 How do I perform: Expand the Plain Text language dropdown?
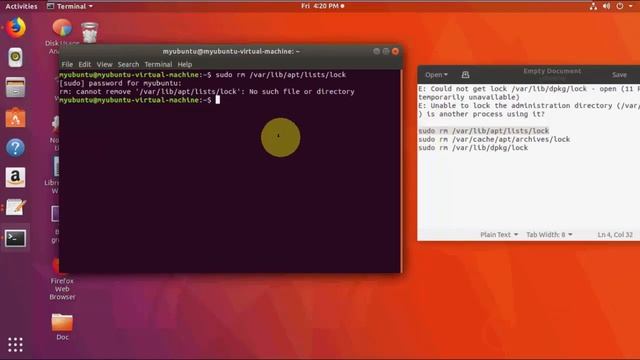click(499, 235)
